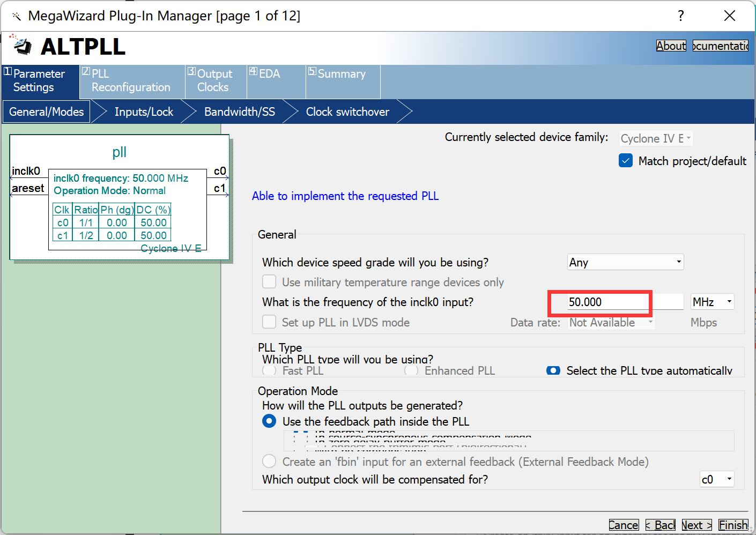Close the MegaWizard window
This screenshot has width=756, height=535.
(730, 16)
